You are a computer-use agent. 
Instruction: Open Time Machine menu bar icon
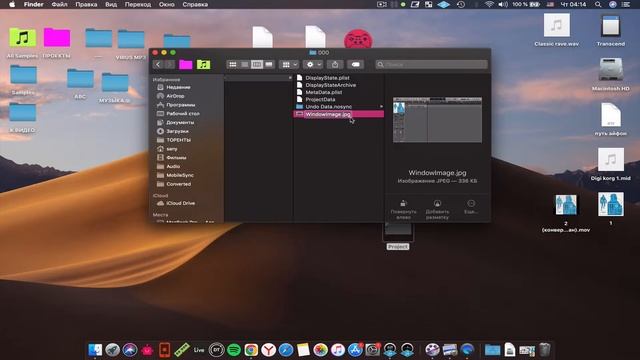tap(461, 4)
